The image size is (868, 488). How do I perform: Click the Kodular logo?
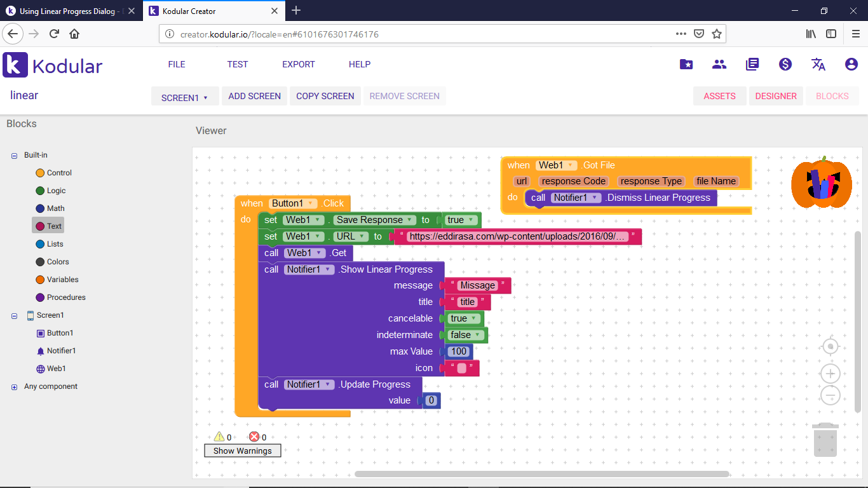(53, 65)
